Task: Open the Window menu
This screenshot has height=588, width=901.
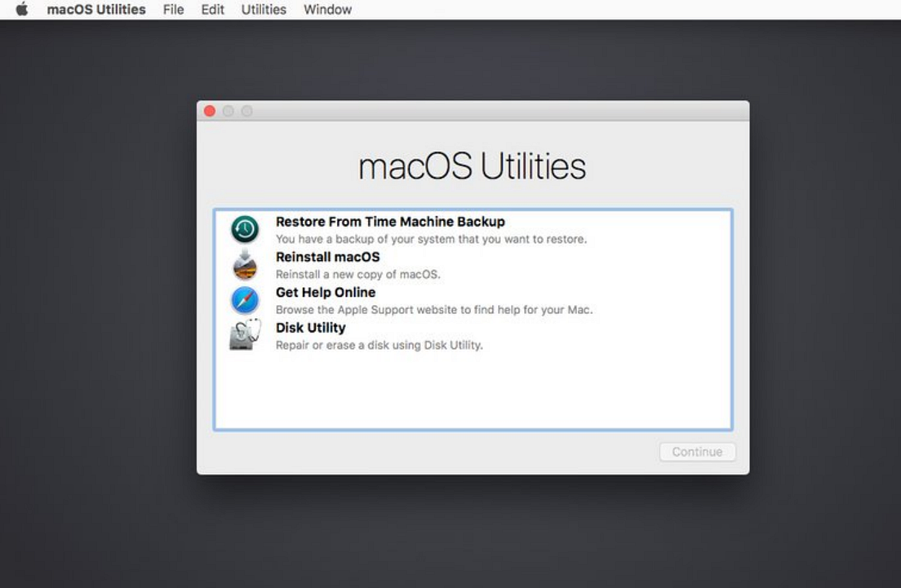Action: [x=326, y=9]
